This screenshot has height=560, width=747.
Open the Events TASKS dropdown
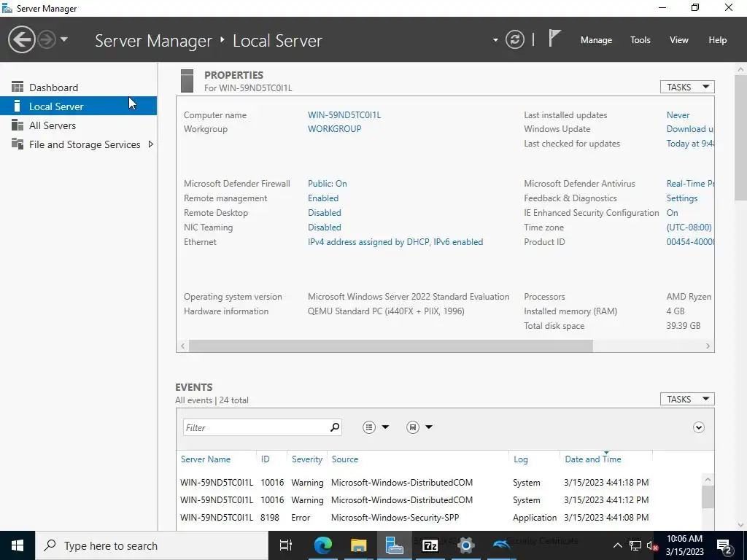click(x=687, y=399)
